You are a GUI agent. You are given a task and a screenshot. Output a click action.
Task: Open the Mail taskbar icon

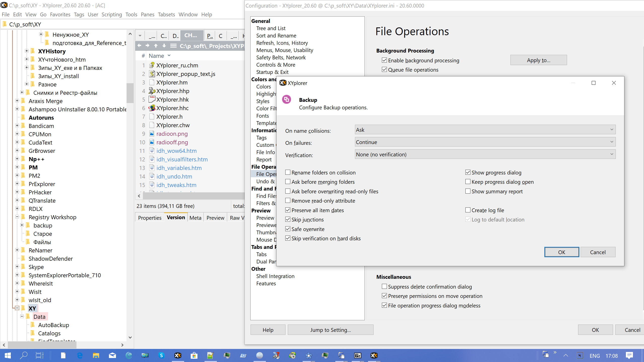coord(112,355)
